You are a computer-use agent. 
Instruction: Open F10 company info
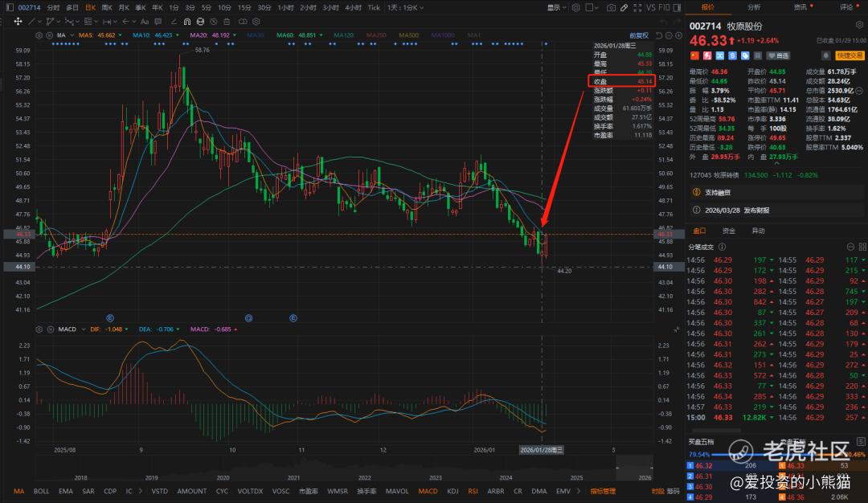click(x=664, y=8)
